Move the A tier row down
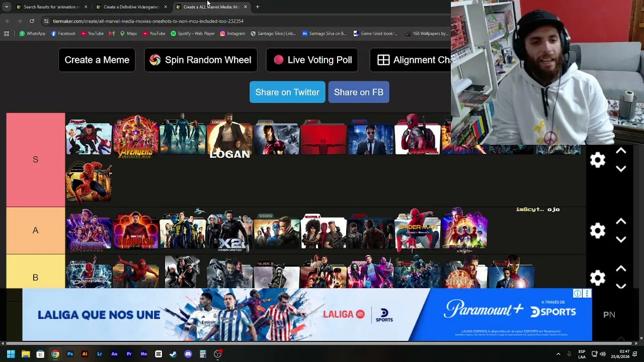The width and height of the screenshot is (644, 362). pos(621,239)
